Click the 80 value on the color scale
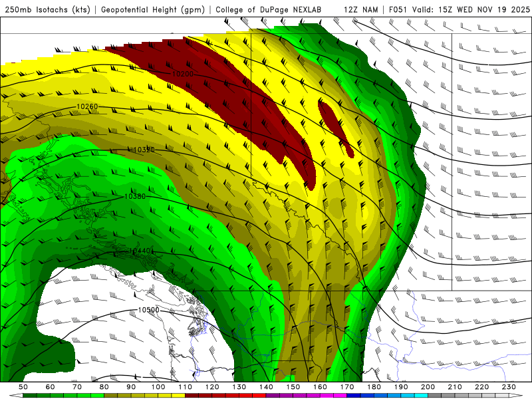The image size is (532, 399). pos(104,387)
